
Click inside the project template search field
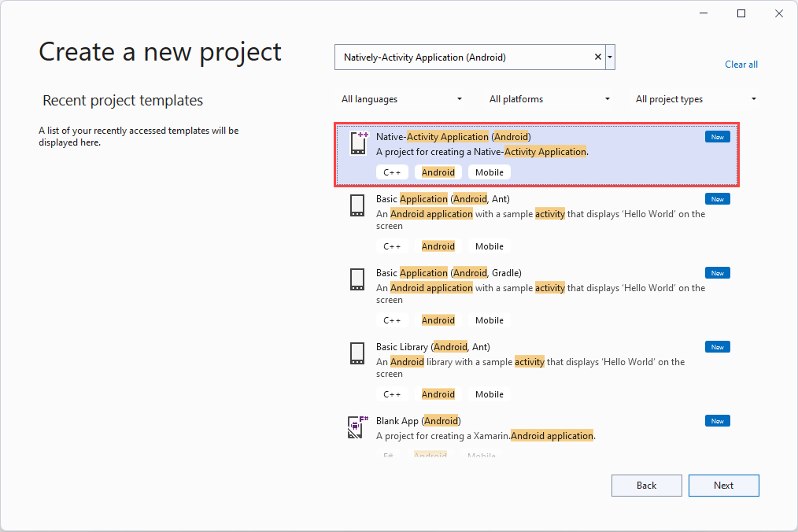click(464, 57)
